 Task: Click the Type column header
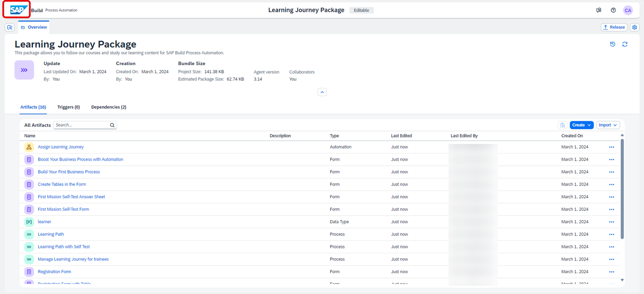click(335, 136)
